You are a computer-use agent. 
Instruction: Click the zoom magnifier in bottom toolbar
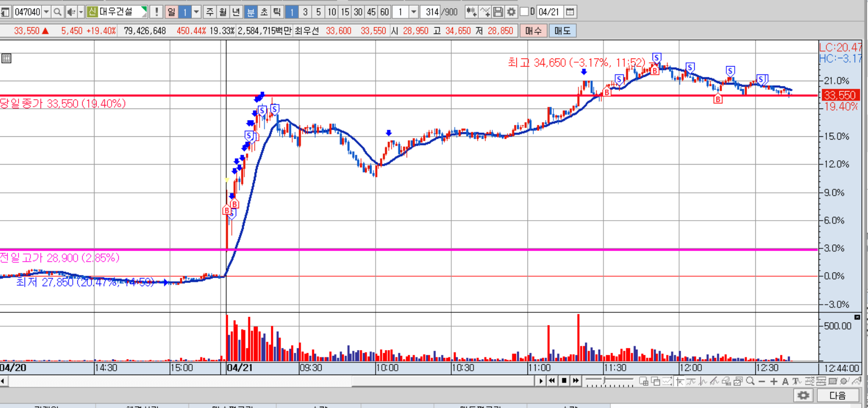(x=750, y=381)
